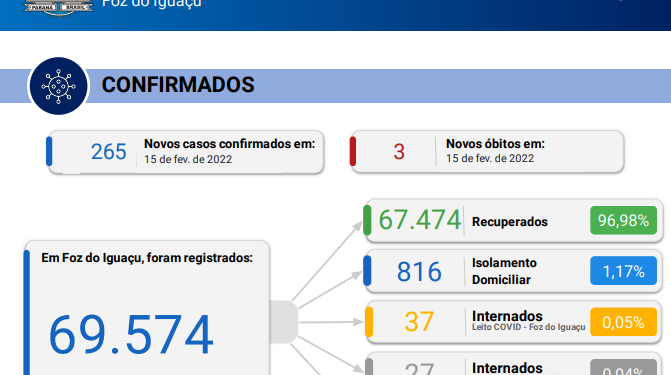
Task: Click the red number 3 new deaths
Action: pos(399,152)
